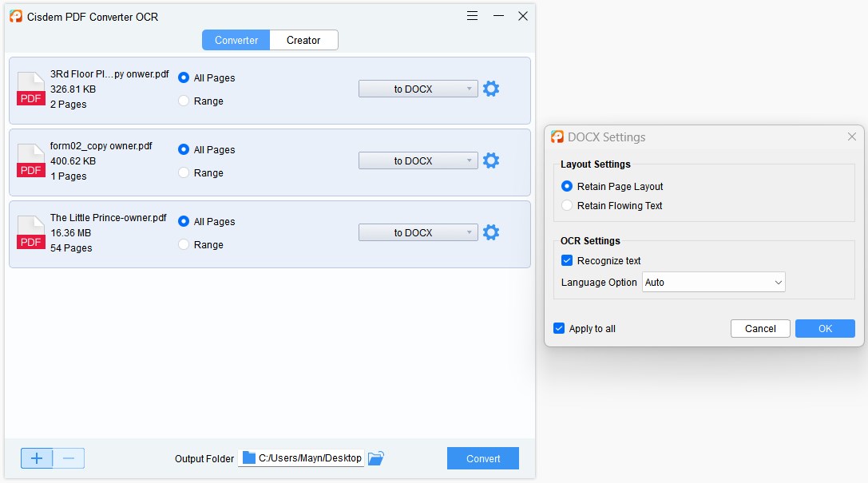Add a new PDF with the plus button
Viewport: 868px width, 483px height.
click(36, 458)
